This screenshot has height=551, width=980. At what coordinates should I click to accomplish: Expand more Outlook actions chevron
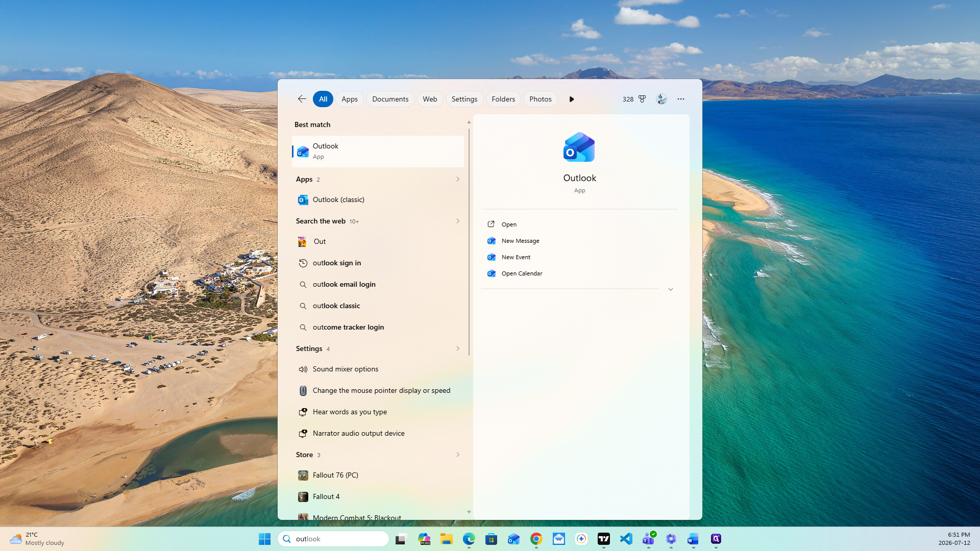(671, 289)
